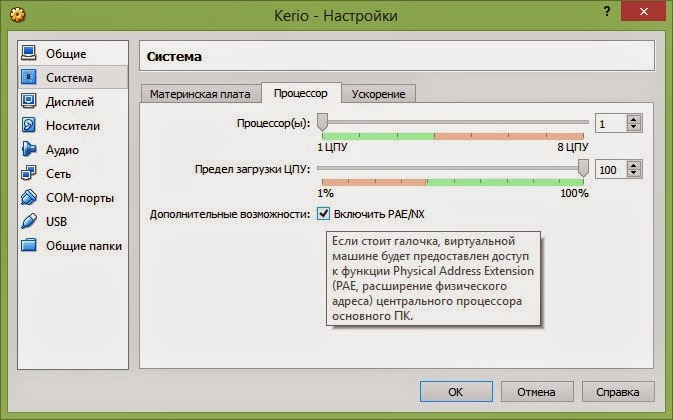
Task: Increase CPU load limit with up arrow
Action: coord(634,165)
